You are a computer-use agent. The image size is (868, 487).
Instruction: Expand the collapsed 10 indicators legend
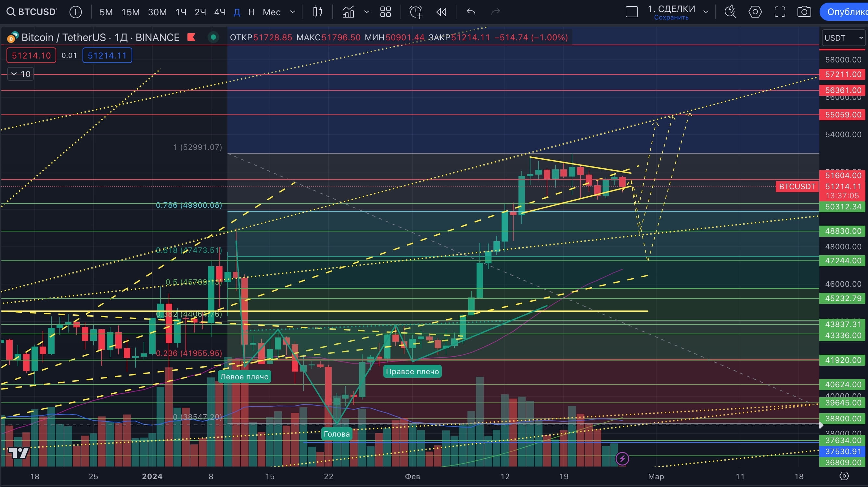(20, 74)
